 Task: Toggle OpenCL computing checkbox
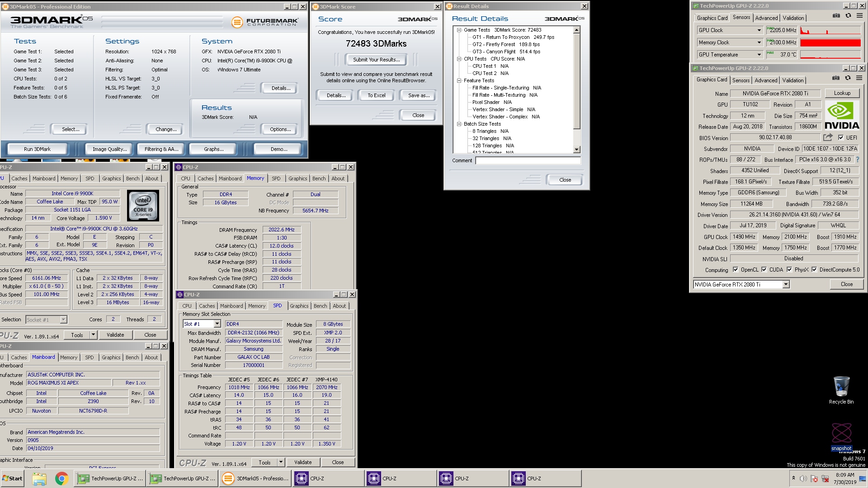(736, 270)
